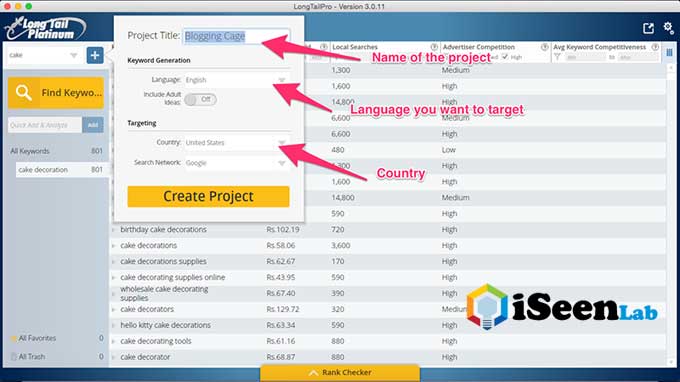Viewport: 680px width, 382px height.
Task: Select cake decoration keyword group
Action: (x=61, y=170)
